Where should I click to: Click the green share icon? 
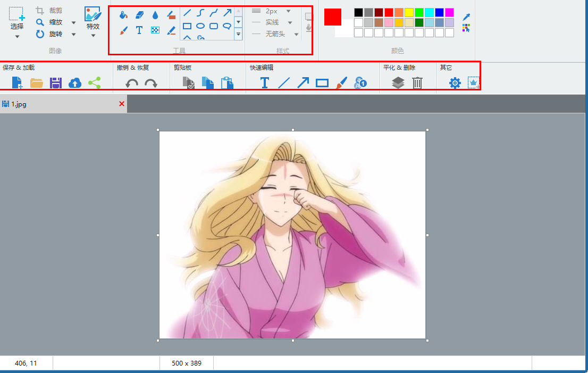95,83
